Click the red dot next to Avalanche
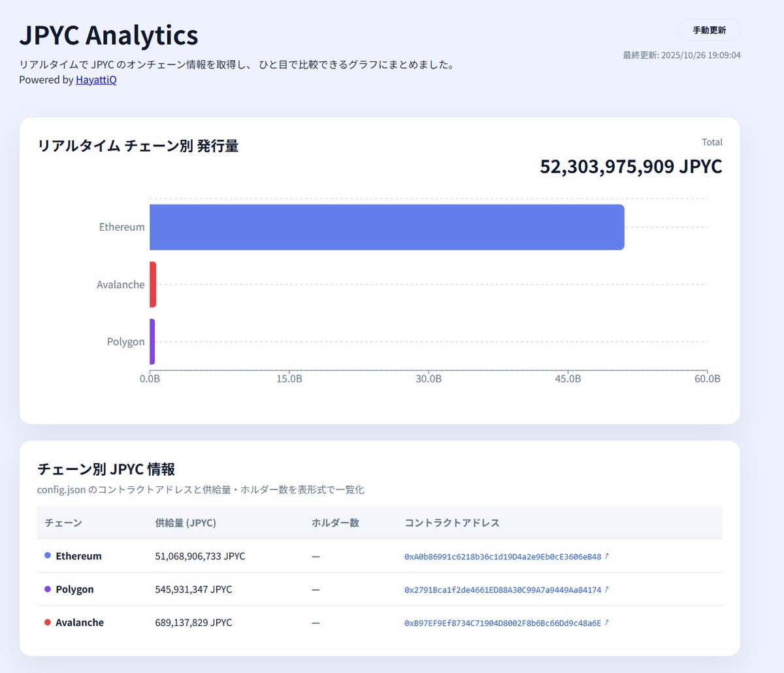 (x=48, y=622)
